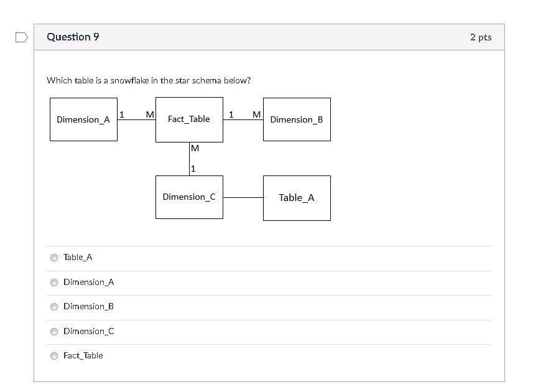533x392 pixels.
Task: Choose the Dimension_B answer option
Action: pyautogui.click(x=54, y=307)
